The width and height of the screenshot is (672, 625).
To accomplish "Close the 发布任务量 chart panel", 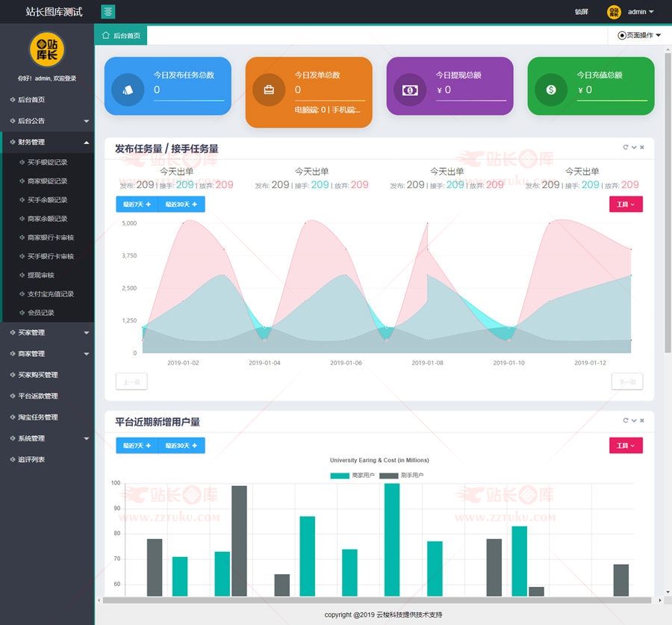I will [642, 147].
